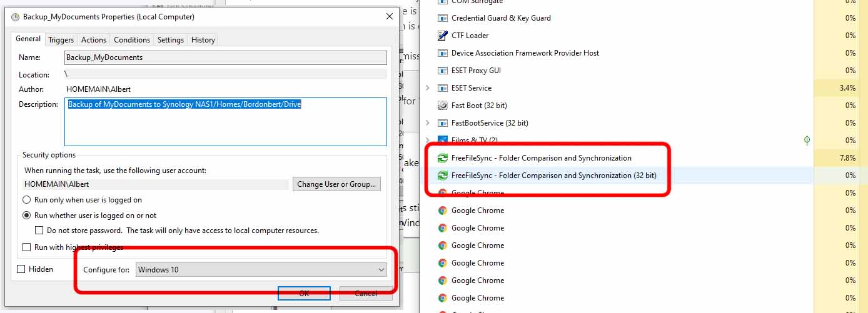
Task: Click the 'Change User or Group...' button
Action: coord(336,184)
